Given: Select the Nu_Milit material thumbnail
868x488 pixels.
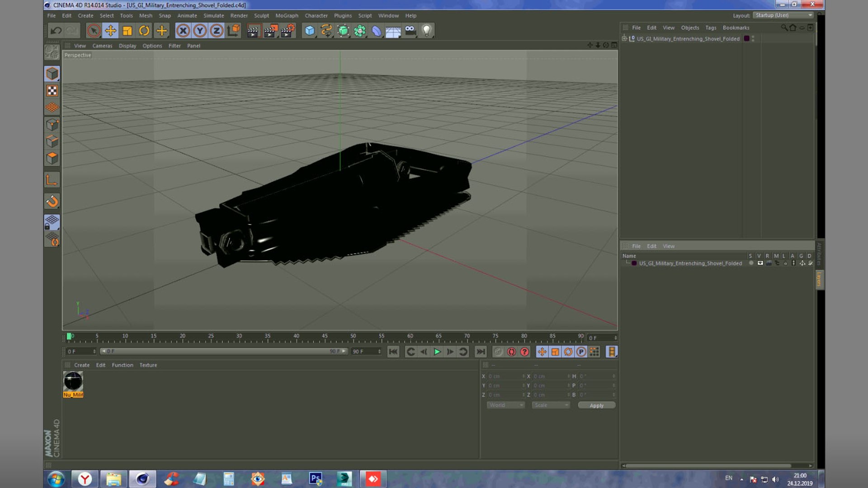Looking at the screenshot, I should (x=73, y=381).
